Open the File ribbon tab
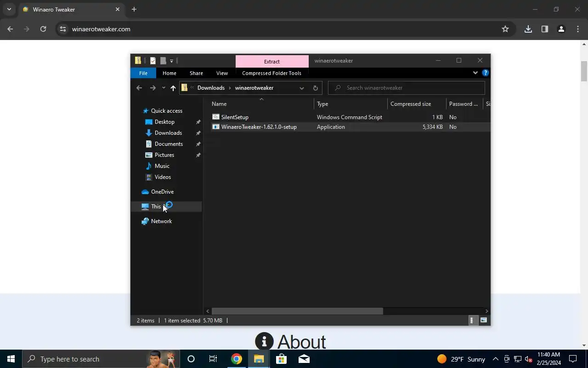Screen dimensions: 588x368 [143, 73]
